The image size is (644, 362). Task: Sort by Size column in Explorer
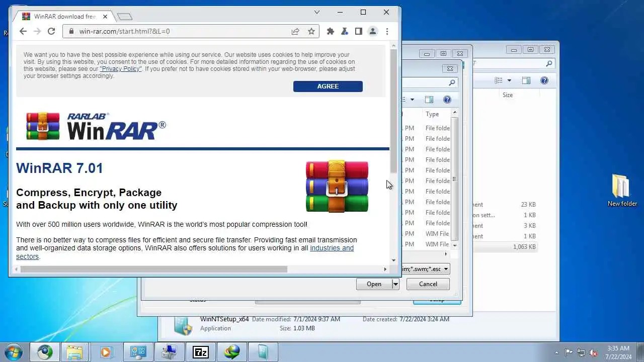point(508,95)
